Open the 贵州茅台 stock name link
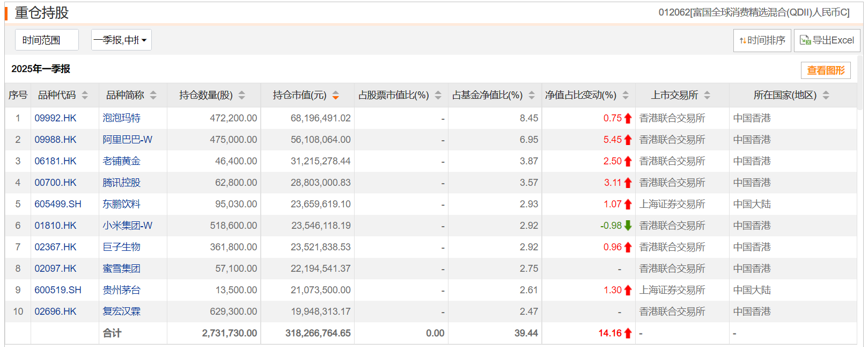This screenshot has width=868, height=347. coord(122,290)
